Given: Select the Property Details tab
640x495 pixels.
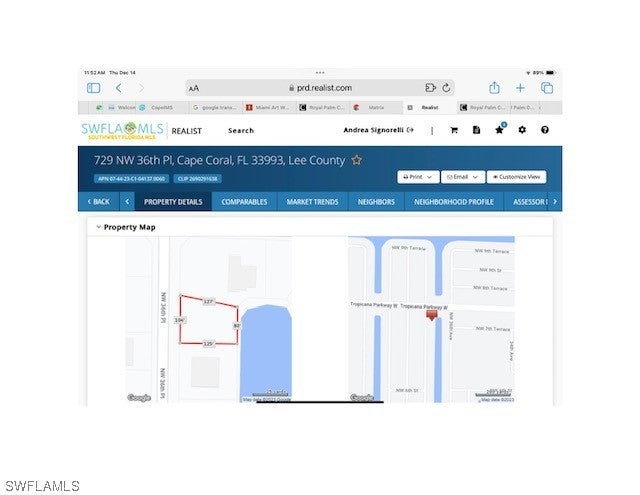Looking at the screenshot, I should [173, 202].
